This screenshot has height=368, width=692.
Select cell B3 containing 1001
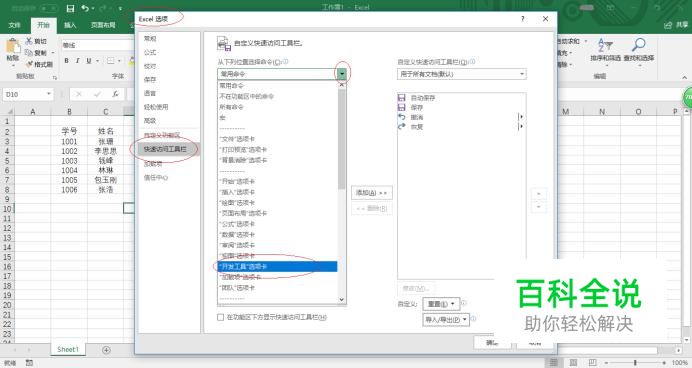pos(69,142)
